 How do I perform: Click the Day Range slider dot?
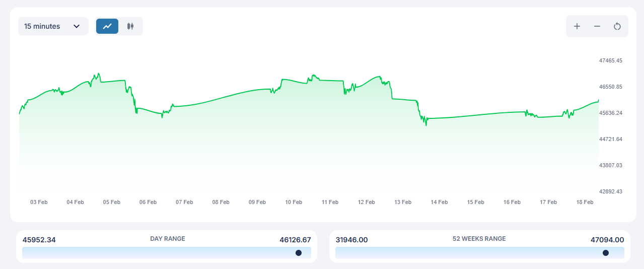pyautogui.click(x=299, y=253)
